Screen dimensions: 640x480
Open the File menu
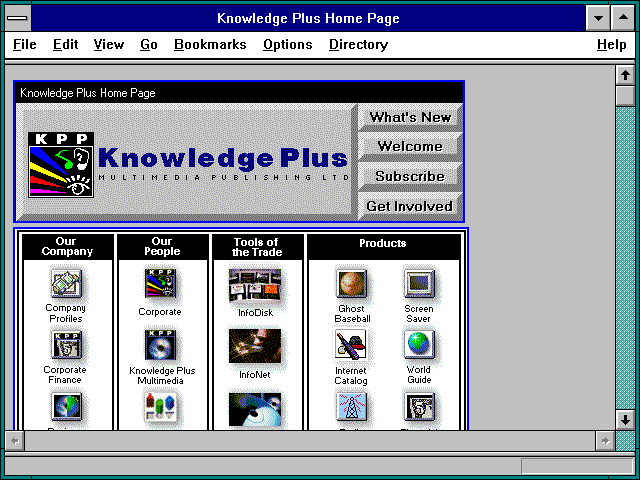[x=24, y=44]
